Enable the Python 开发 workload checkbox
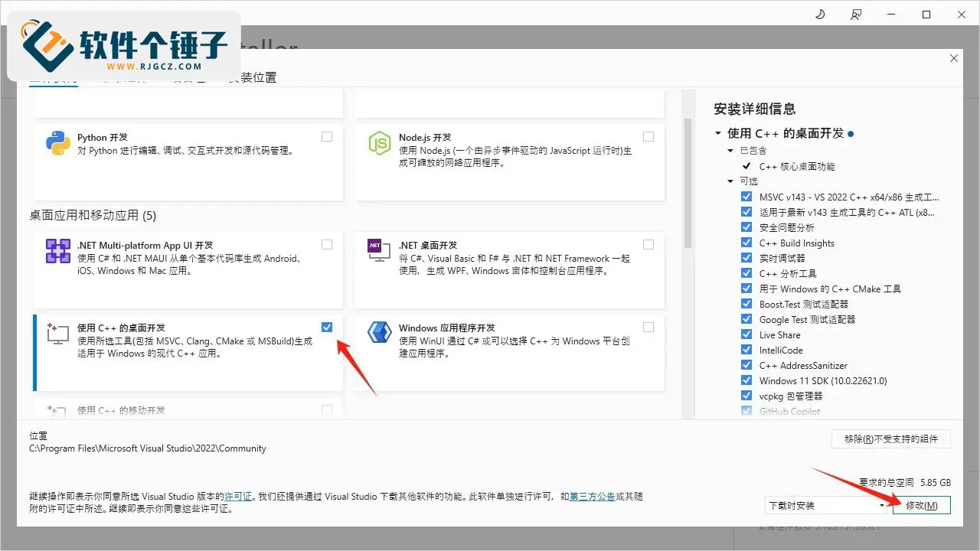This screenshot has width=980, height=551. [x=327, y=137]
